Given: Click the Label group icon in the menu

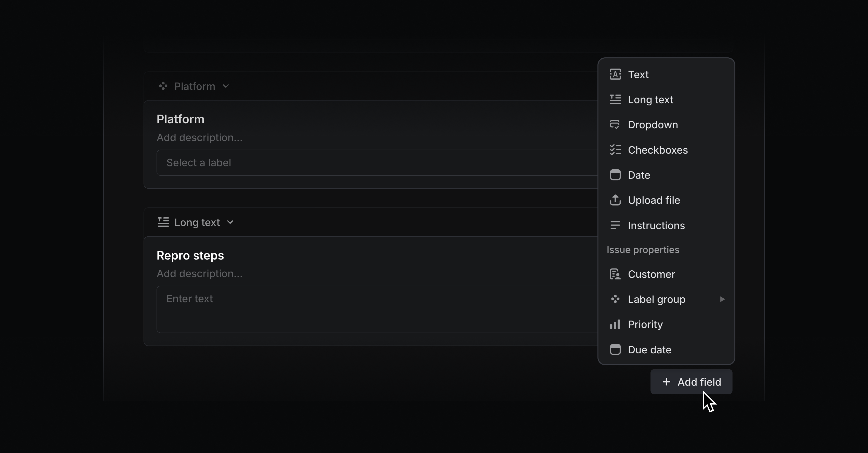Looking at the screenshot, I should [x=616, y=299].
